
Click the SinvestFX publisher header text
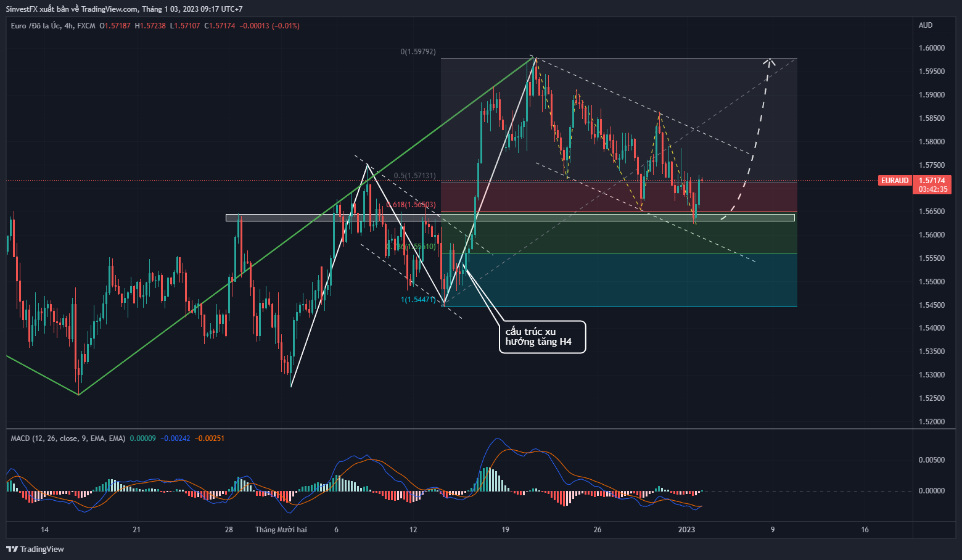tap(123, 9)
